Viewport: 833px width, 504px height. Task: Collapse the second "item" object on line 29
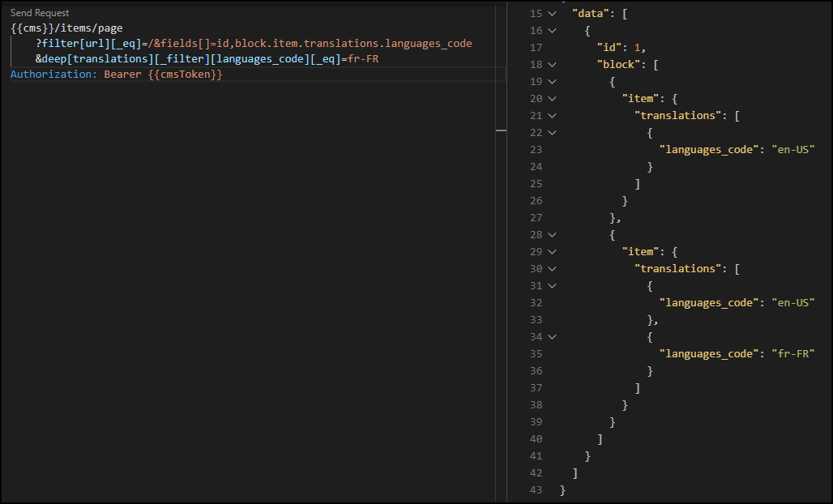(x=552, y=252)
